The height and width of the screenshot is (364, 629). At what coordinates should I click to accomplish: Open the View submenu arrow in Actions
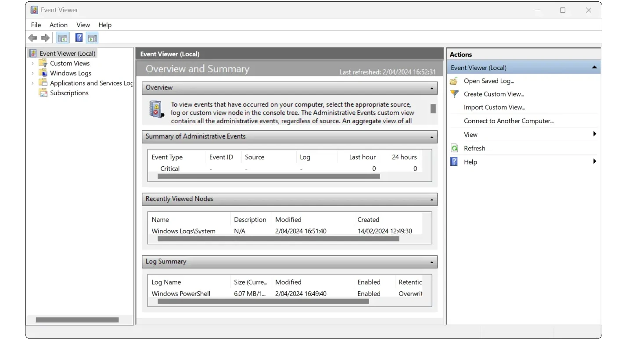tap(595, 134)
